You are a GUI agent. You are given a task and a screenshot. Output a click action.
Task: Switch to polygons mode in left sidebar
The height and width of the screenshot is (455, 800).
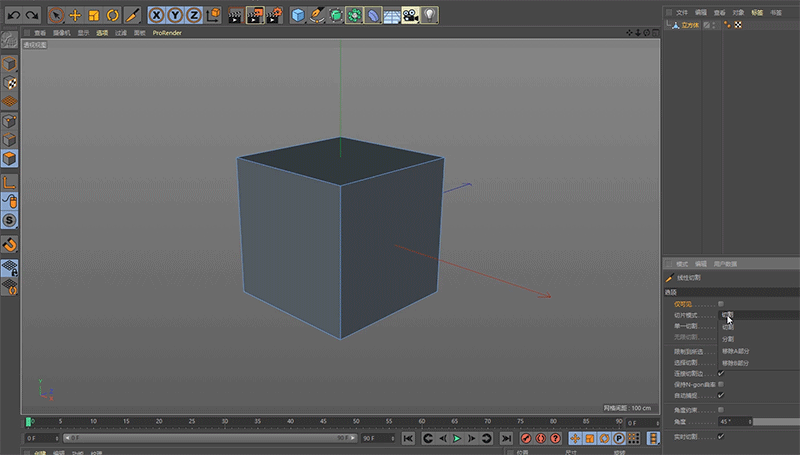(x=9, y=159)
